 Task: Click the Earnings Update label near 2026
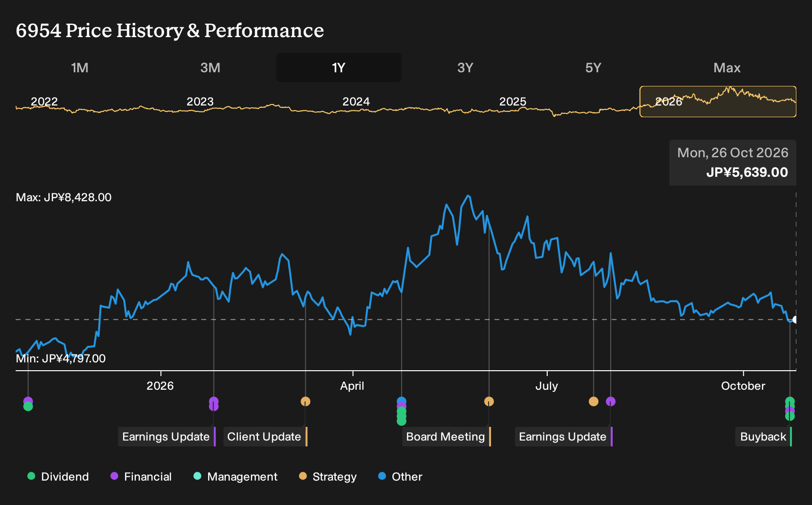[166, 437]
